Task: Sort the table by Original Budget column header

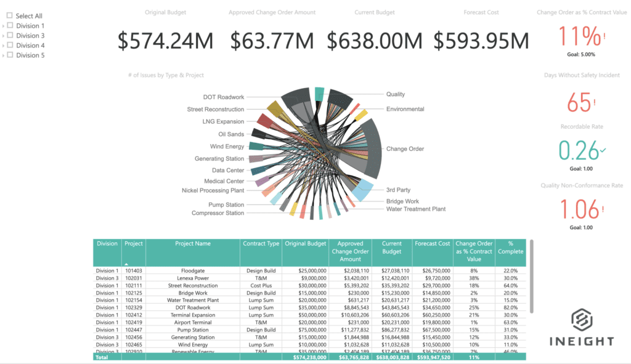Action: [305, 243]
